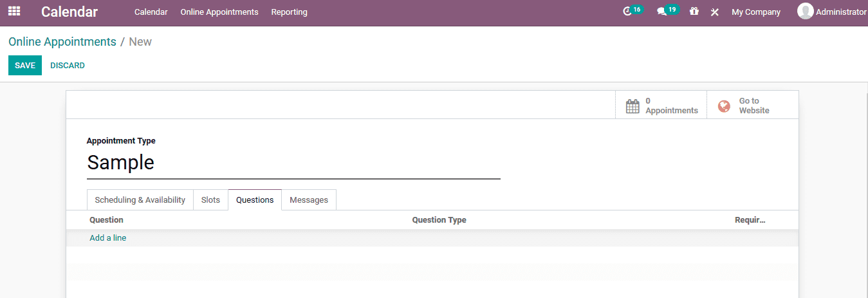
Task: Switch to the Slots tab
Action: (210, 200)
